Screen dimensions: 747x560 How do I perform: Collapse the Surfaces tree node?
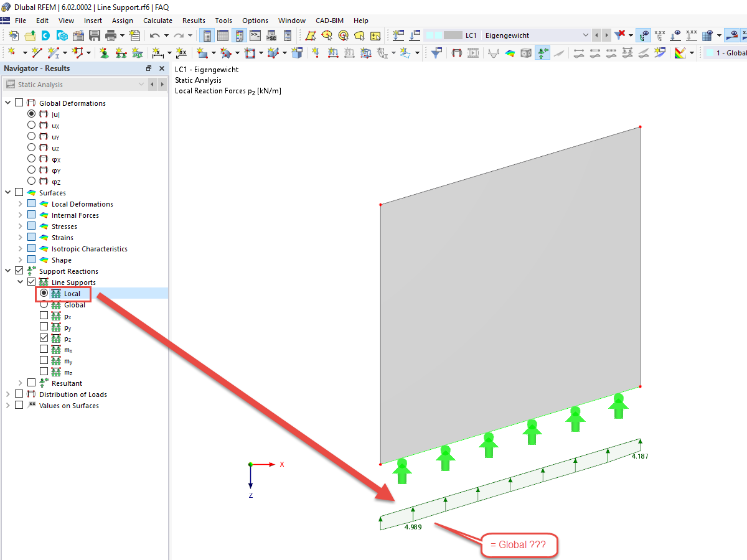tap(7, 192)
